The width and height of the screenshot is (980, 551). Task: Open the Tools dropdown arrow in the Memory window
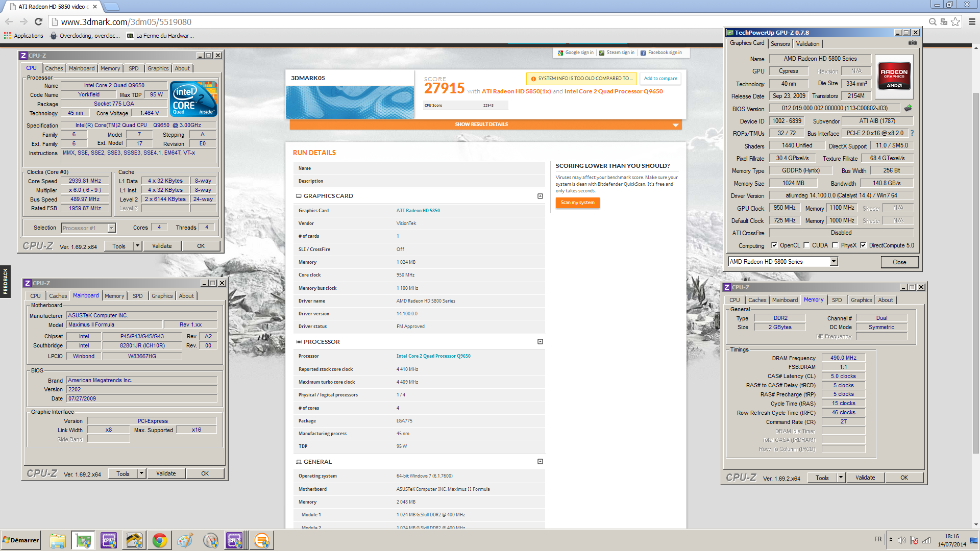click(x=841, y=478)
